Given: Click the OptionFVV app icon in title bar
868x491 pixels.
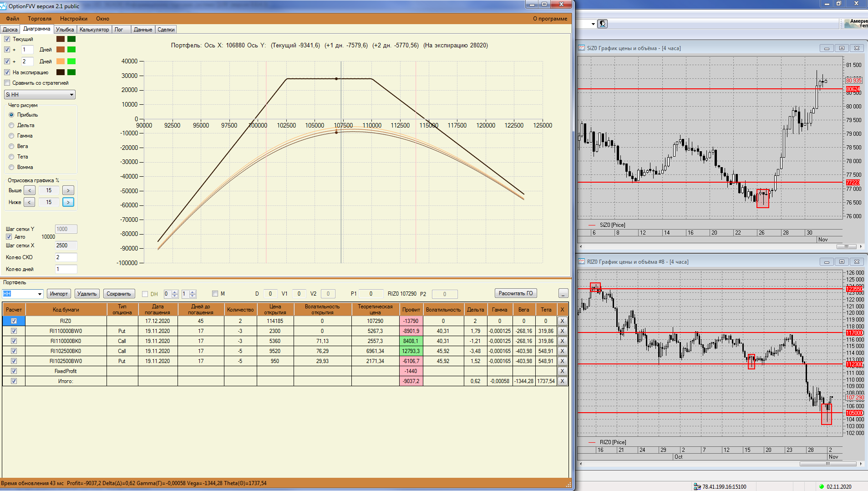Looking at the screenshot, I should click(x=4, y=6).
